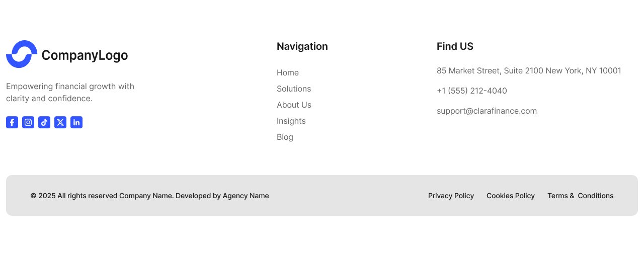Click the blue CompanyLogo emblem
644x256 pixels.
click(x=22, y=54)
